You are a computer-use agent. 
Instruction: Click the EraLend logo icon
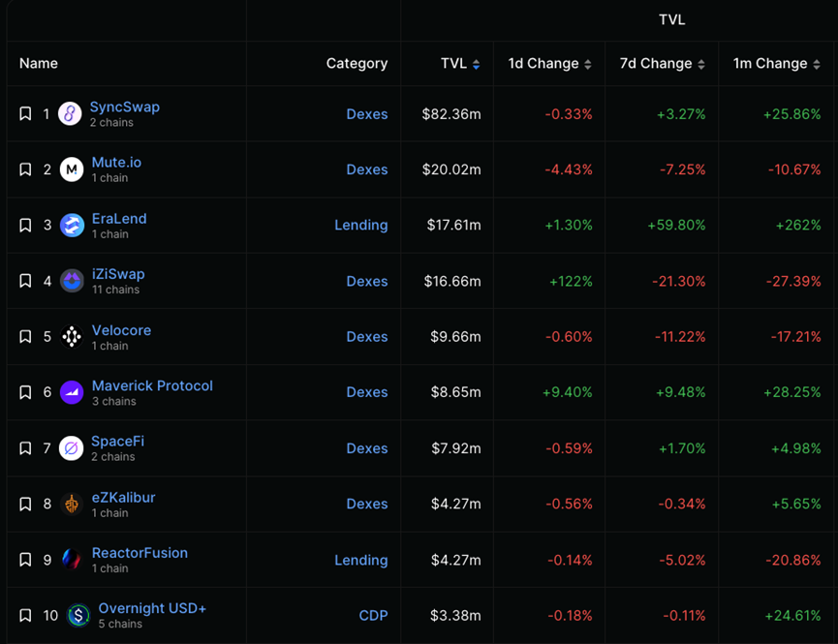click(72, 226)
